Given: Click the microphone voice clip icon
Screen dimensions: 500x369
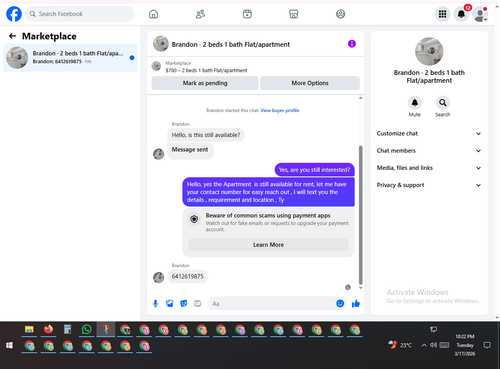Looking at the screenshot, I should [155, 304].
